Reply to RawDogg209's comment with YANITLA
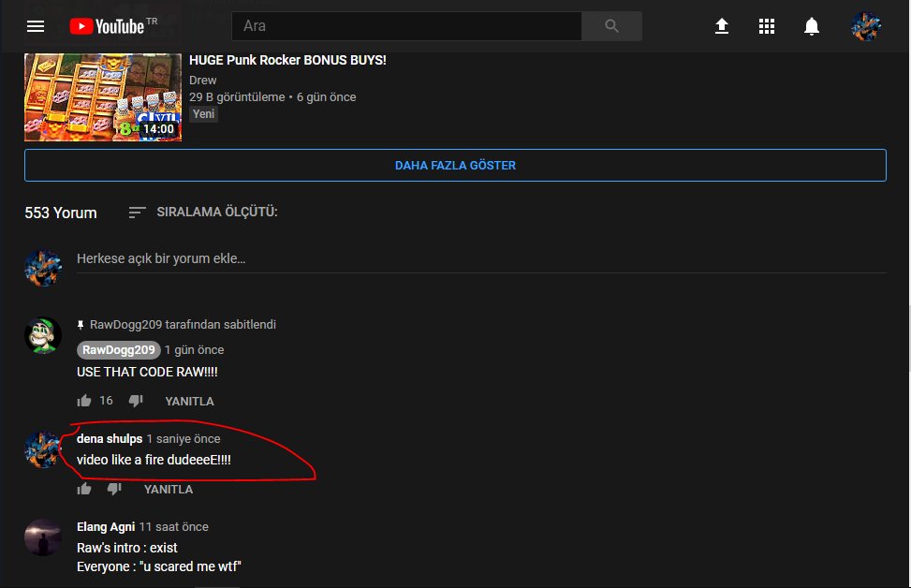Viewport: 911px width, 588px height. pyautogui.click(x=189, y=402)
